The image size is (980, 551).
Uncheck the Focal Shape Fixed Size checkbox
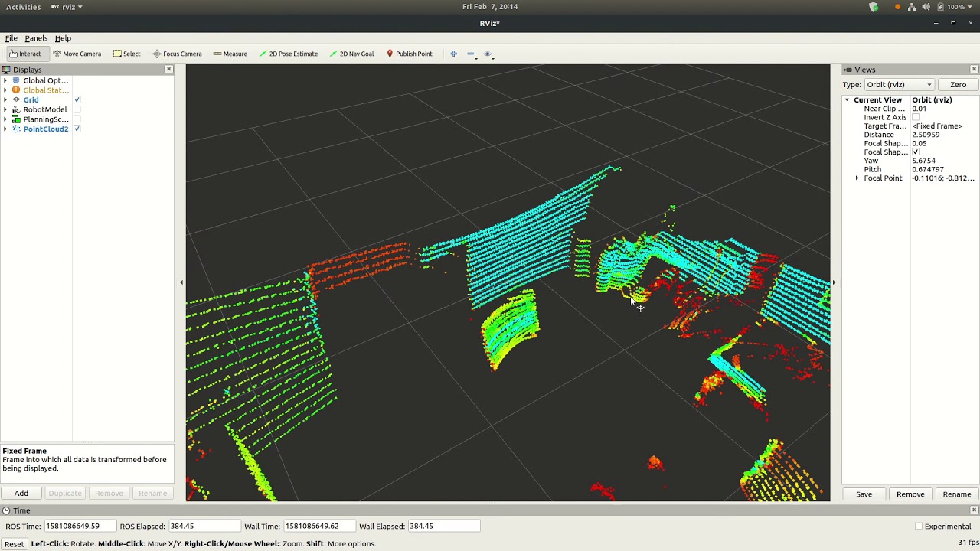click(916, 152)
